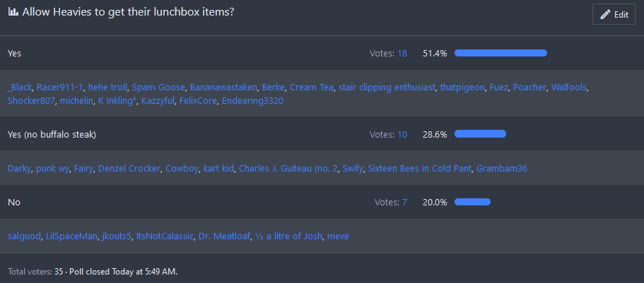644x283 pixels.
Task: Open voter profile _Black
Action: 20,88
